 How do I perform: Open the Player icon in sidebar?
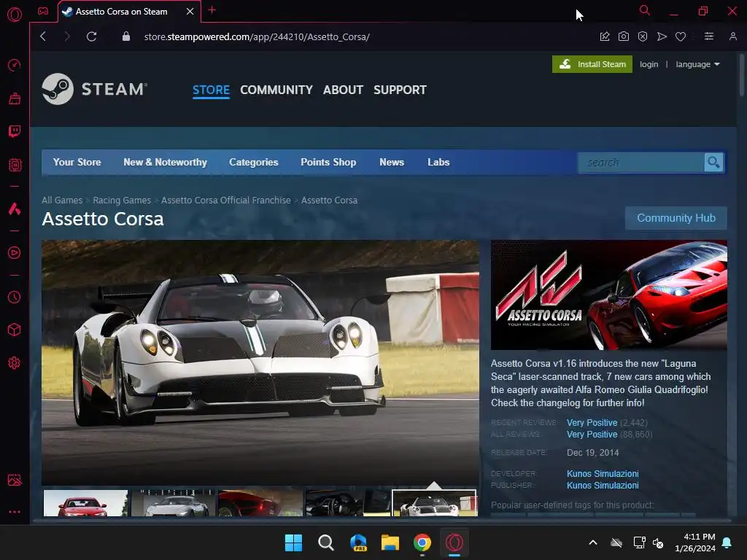pyautogui.click(x=15, y=252)
